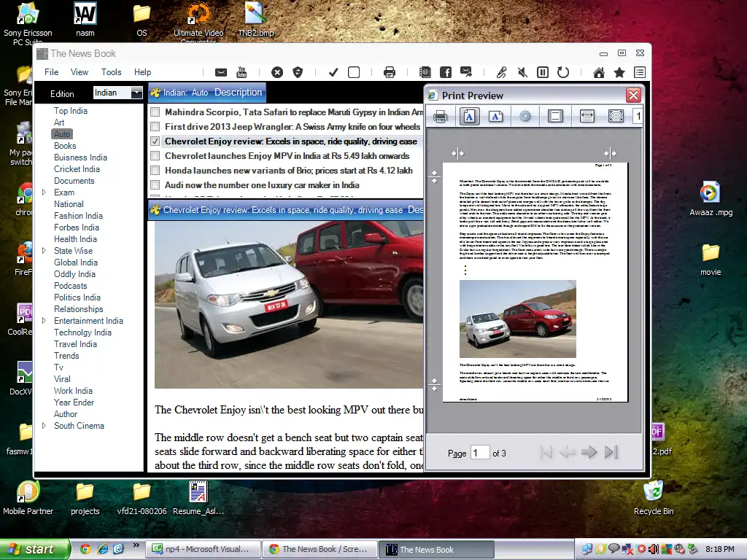Click the circular reload toolbar icon

tap(563, 72)
